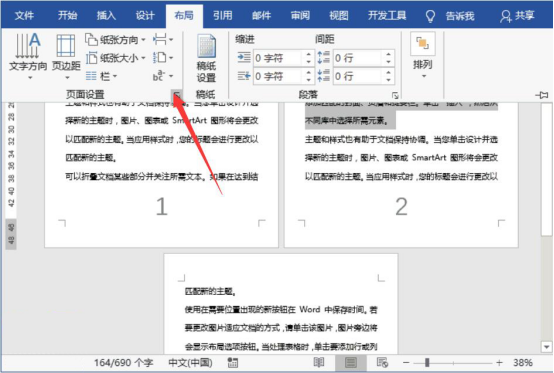Screen dimensions: 554x373
Task: Click the ribbon pin icon
Action: 542,95
